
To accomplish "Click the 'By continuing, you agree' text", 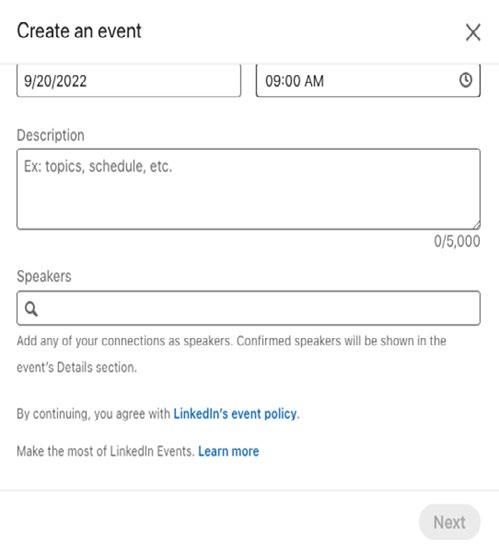I will [x=93, y=414].
